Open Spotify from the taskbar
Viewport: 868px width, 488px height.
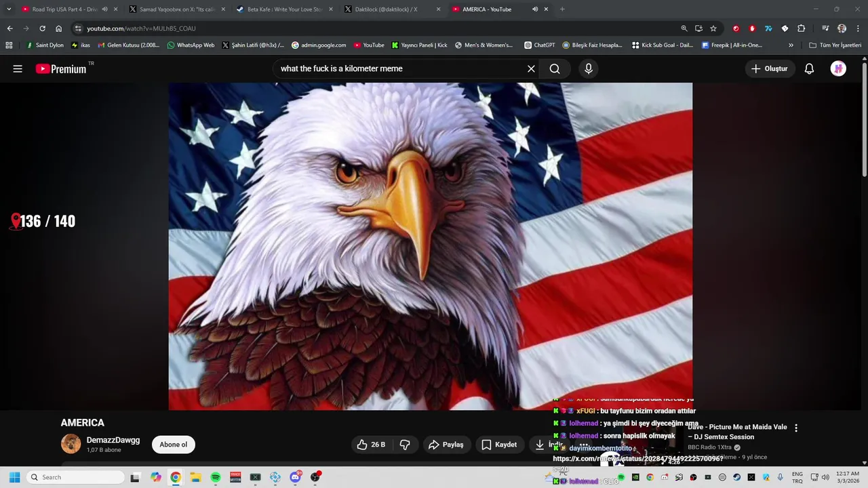pos(216,477)
